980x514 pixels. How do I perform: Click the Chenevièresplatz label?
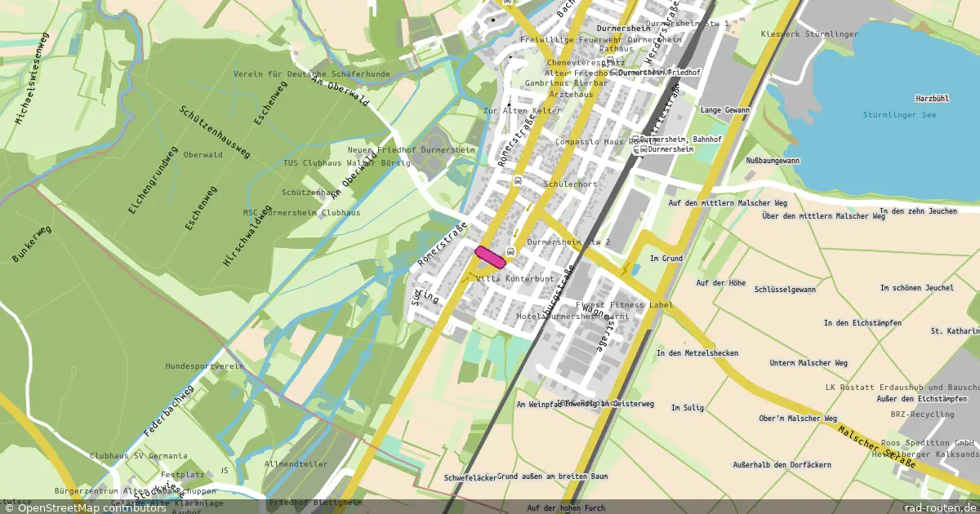point(586,62)
